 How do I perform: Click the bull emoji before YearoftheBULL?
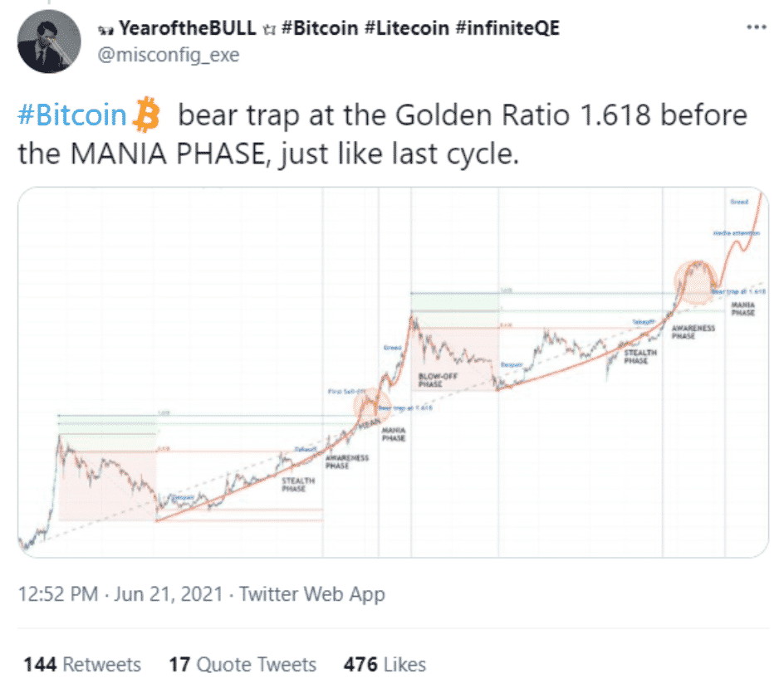105,30
